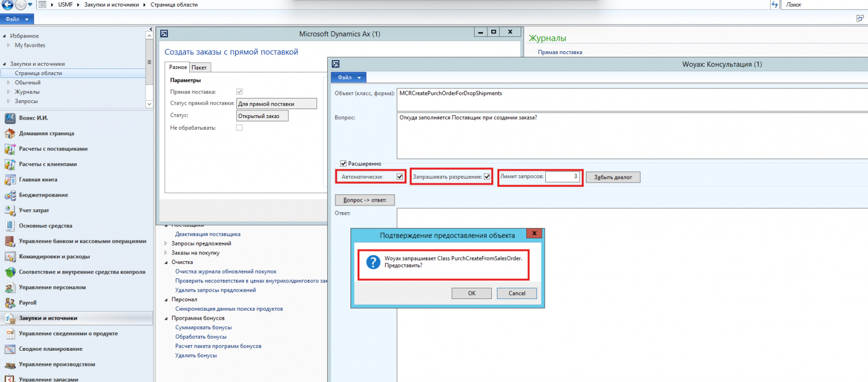This screenshot has width=868, height=382.
Task: Open Управление запасами module
Action: click(48, 379)
